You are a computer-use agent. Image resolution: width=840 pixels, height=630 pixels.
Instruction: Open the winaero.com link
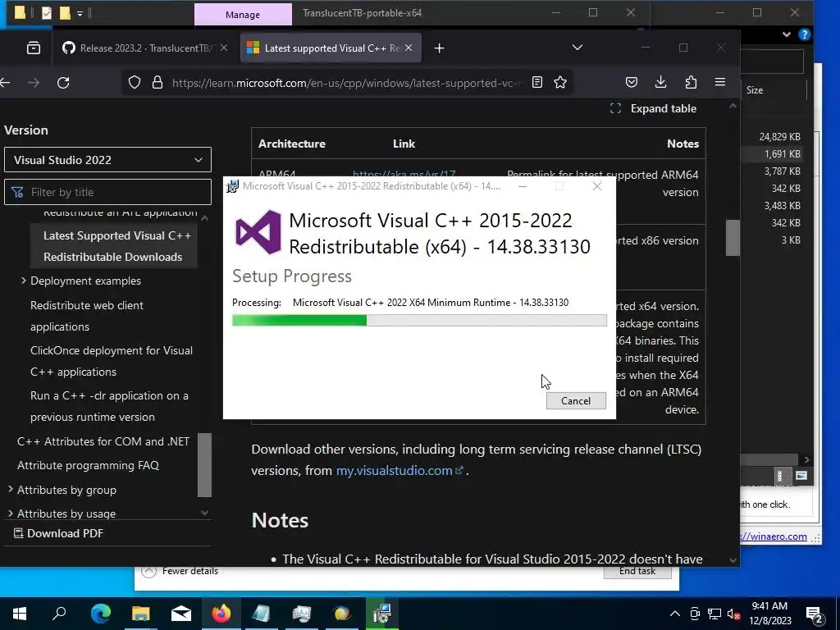click(774, 536)
